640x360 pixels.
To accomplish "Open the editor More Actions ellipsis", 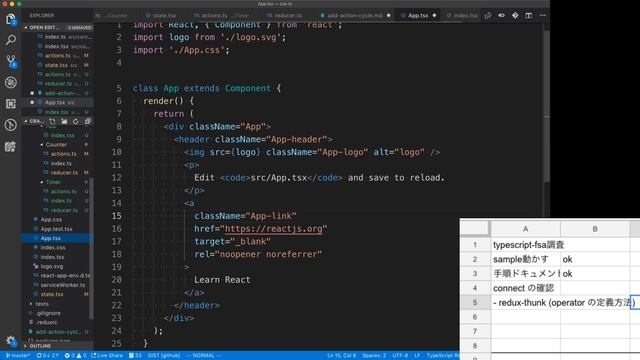I will (542, 16).
